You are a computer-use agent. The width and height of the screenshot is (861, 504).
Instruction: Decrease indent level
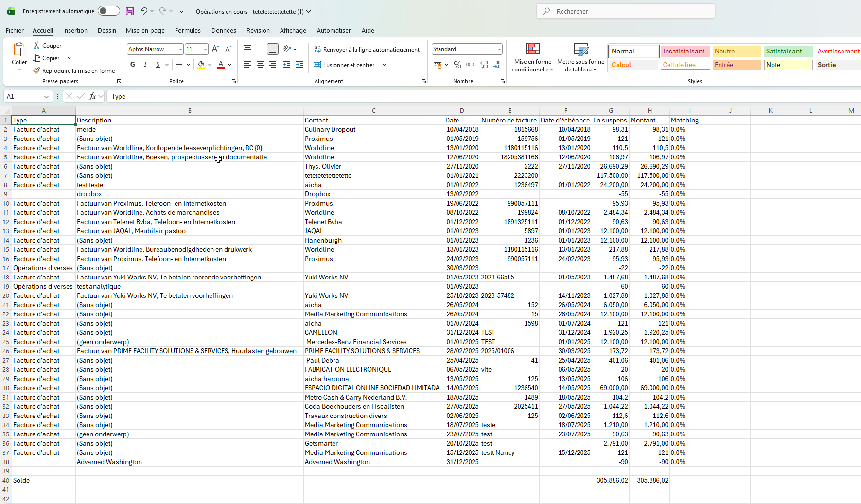pyautogui.click(x=287, y=65)
